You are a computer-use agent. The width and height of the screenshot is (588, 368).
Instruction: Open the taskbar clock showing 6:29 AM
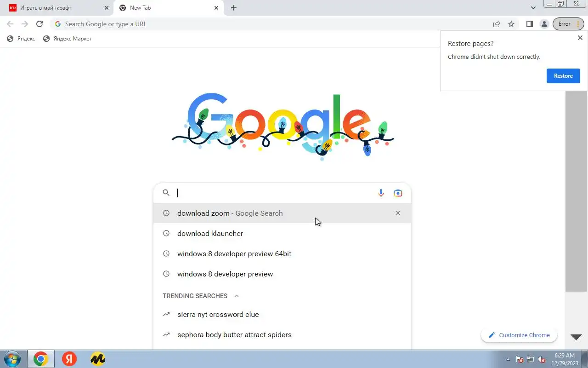(564, 359)
